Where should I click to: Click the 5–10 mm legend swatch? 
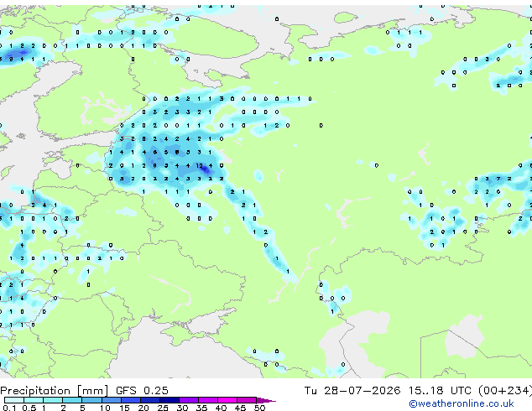pos(92,400)
